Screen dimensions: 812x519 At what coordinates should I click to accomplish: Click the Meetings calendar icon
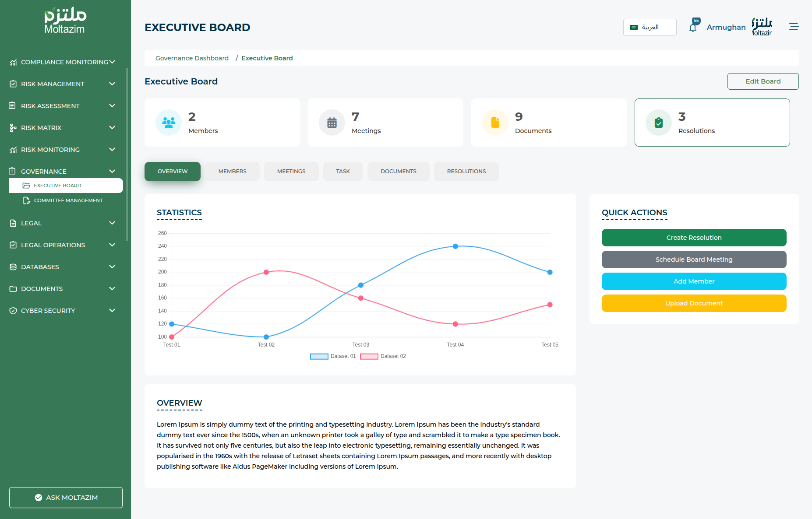332,123
